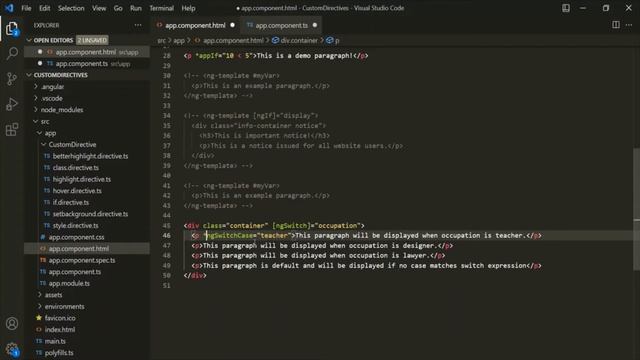Toggle the customize layout icon in title bar
The height and width of the screenshot is (360, 640).
point(566,8)
